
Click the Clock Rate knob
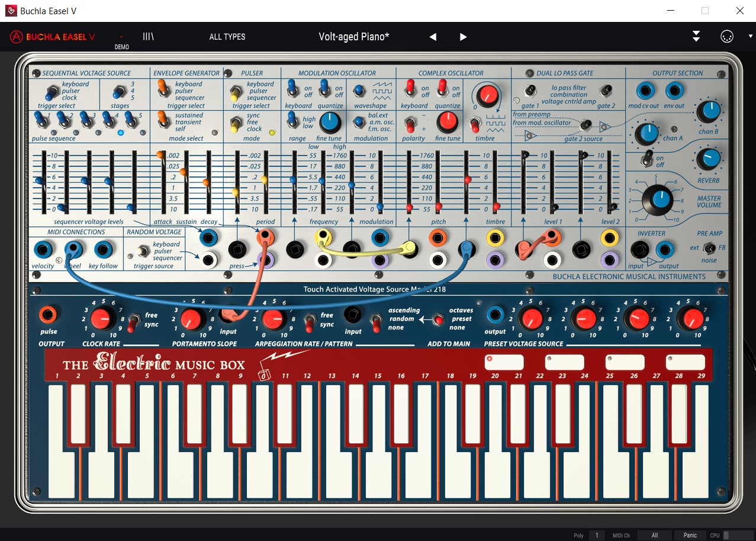point(102,319)
